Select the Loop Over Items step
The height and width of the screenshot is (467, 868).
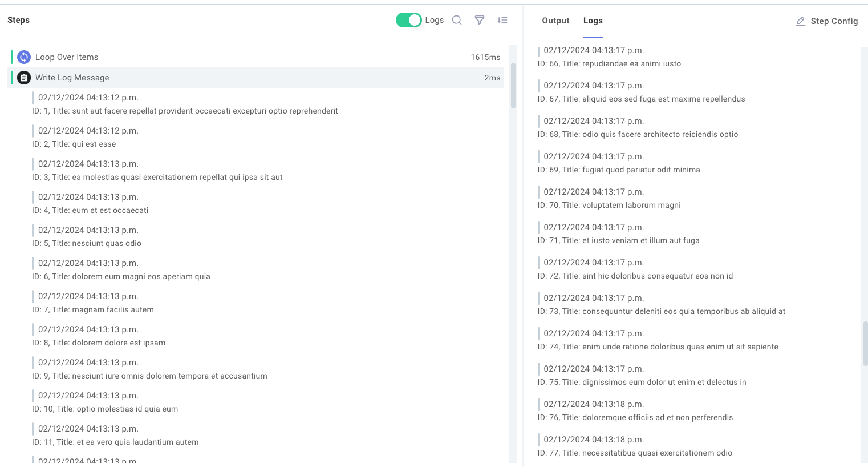point(256,57)
